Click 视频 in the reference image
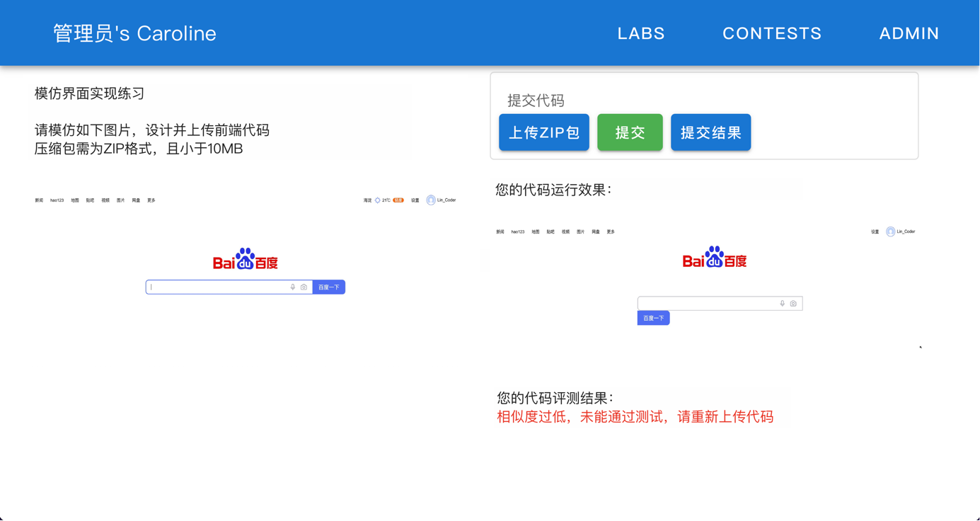The height and width of the screenshot is (521, 980). 105,200
